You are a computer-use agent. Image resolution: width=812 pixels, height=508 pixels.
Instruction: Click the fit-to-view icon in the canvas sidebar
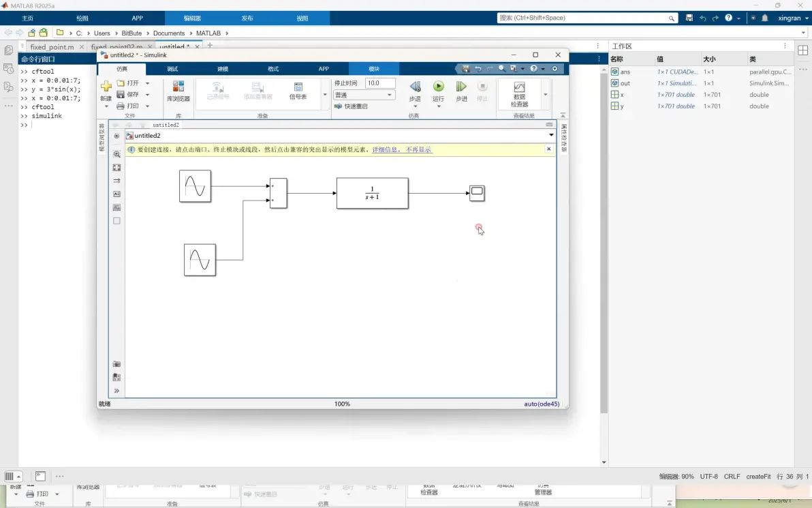pos(117,168)
